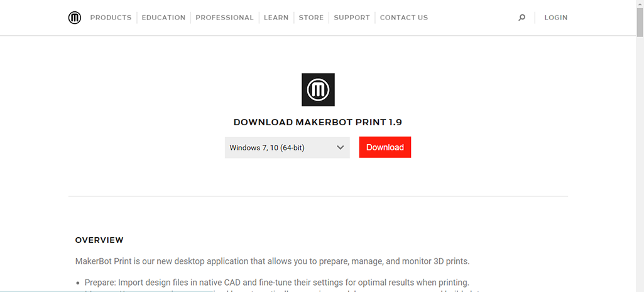
Task: Open the SUPPORT menu
Action: (352, 18)
